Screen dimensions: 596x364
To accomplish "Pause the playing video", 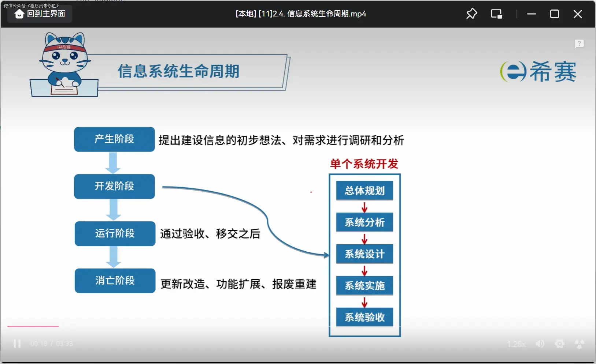I will (17, 344).
